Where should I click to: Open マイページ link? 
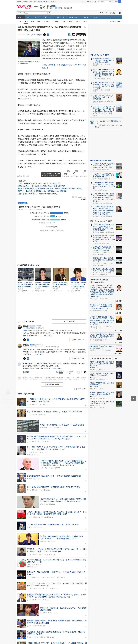tap(103, 13)
